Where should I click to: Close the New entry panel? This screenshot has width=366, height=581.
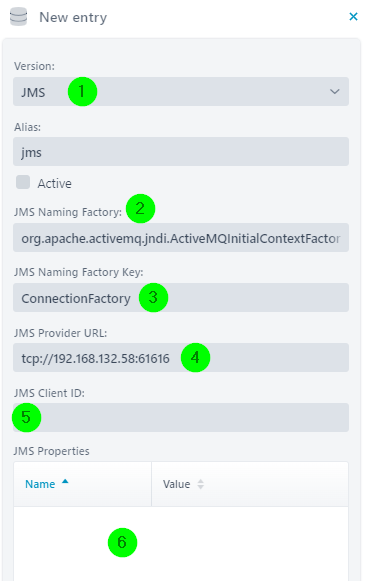pyautogui.click(x=353, y=17)
